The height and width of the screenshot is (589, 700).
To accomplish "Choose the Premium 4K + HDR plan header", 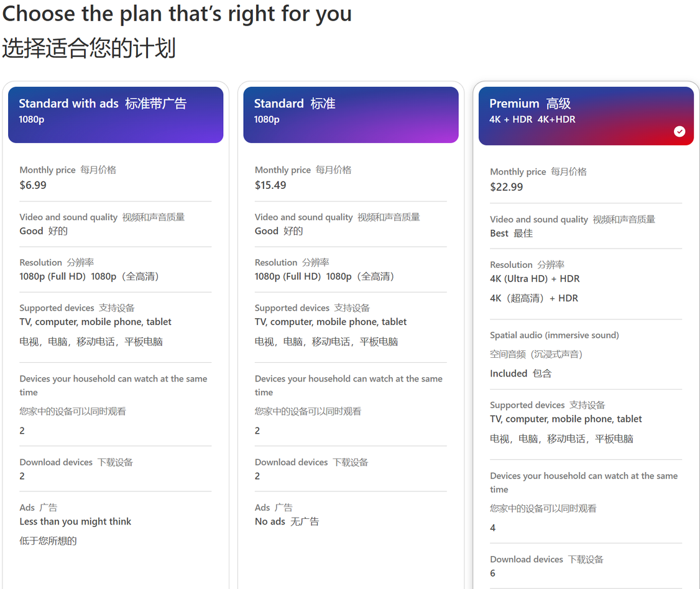I will coord(586,116).
